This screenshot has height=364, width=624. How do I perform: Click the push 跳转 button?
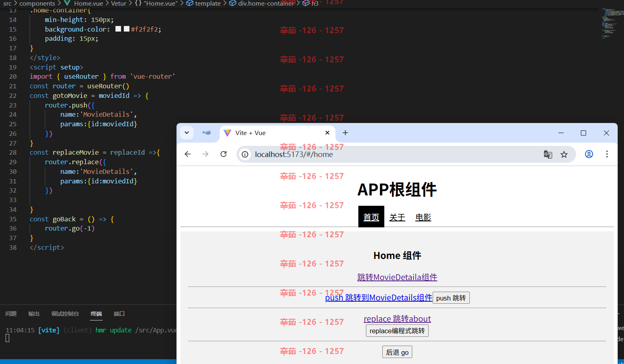pos(451,298)
